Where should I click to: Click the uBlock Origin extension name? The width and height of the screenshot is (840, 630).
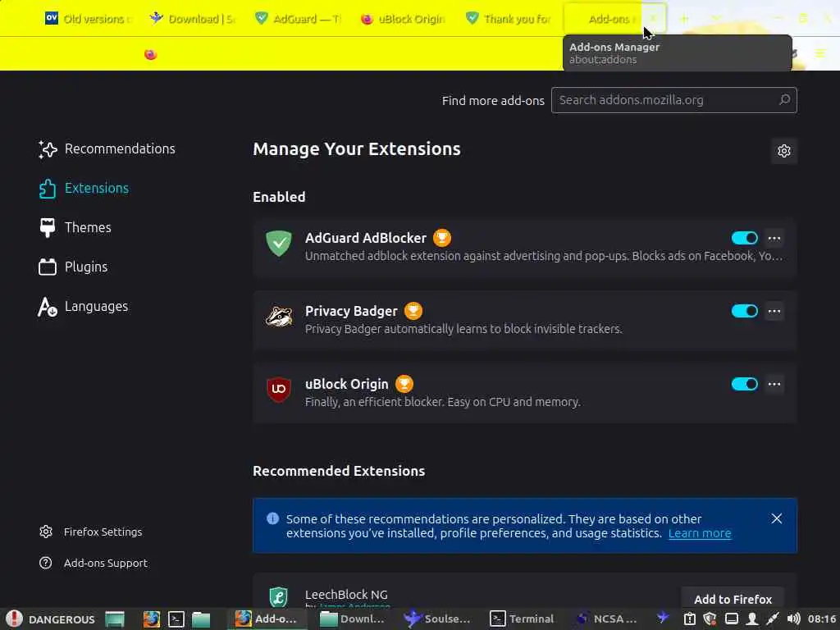tap(347, 384)
